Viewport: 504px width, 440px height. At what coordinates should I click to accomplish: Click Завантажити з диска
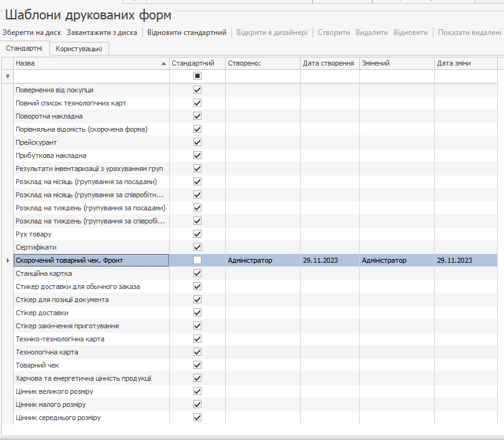pos(102,32)
